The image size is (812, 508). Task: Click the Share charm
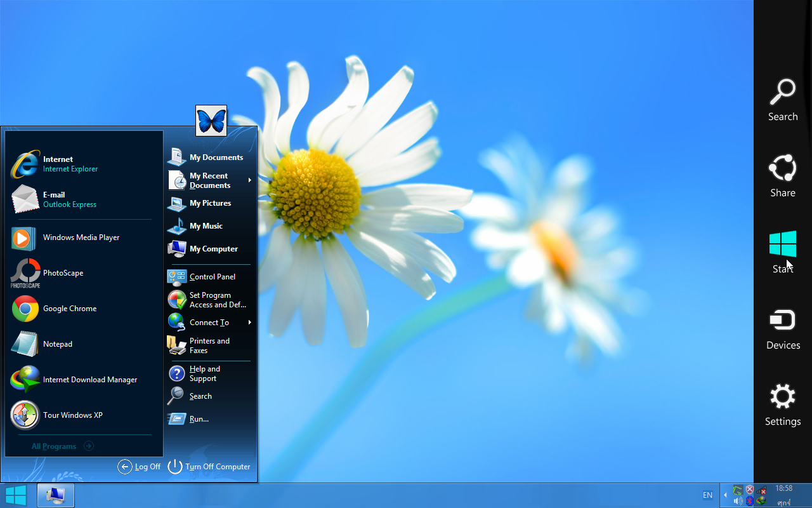(x=783, y=176)
